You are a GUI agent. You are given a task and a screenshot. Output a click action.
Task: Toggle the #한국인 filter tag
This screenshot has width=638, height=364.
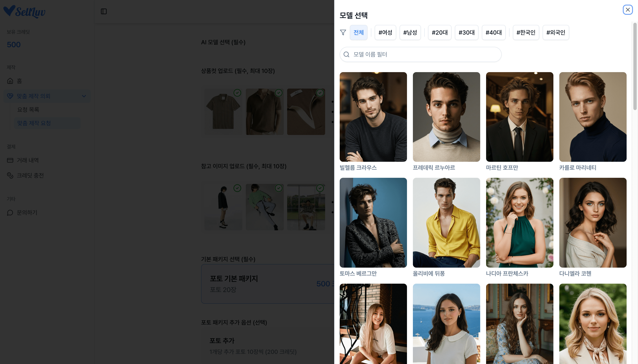tap(526, 32)
